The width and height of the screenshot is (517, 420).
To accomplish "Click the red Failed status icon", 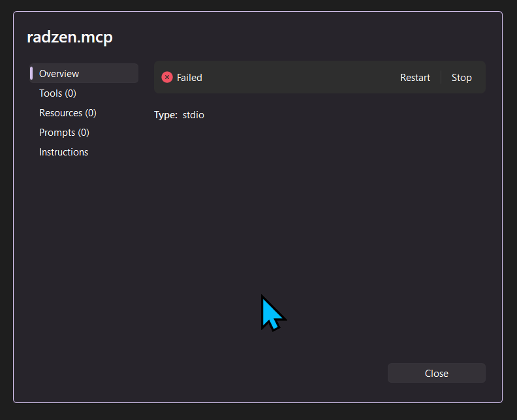I will (167, 77).
